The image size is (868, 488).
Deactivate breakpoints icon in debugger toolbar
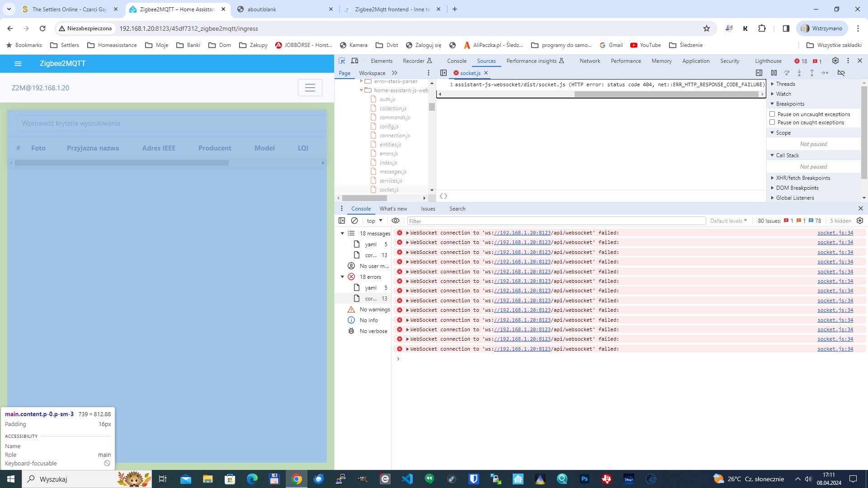[841, 73]
